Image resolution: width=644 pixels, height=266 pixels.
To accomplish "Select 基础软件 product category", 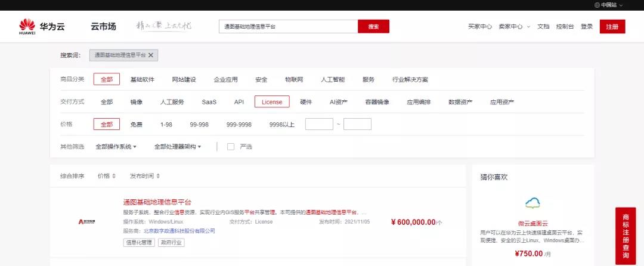I will 142,79.
